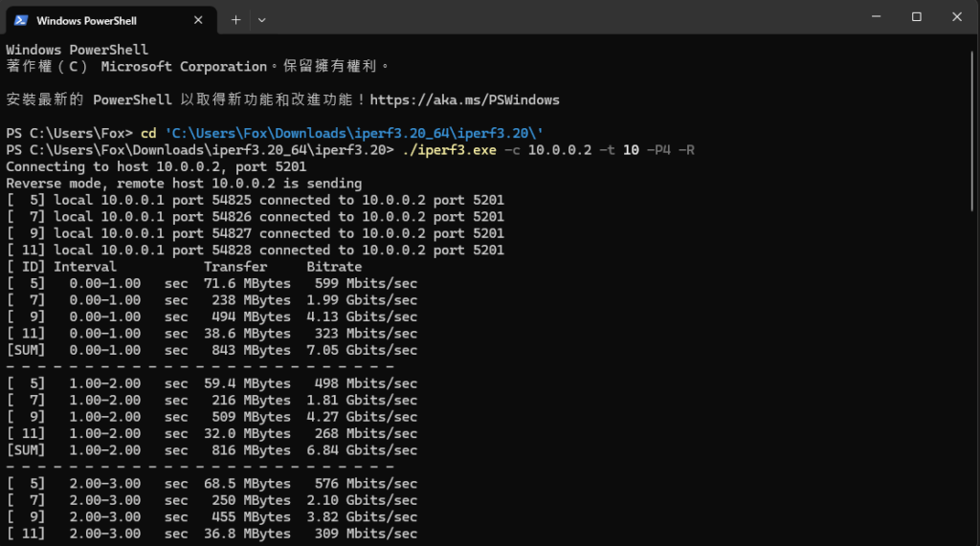Image resolution: width=980 pixels, height=546 pixels.
Task: Click the 498 Mbits/sec bitrate value
Action: [366, 382]
